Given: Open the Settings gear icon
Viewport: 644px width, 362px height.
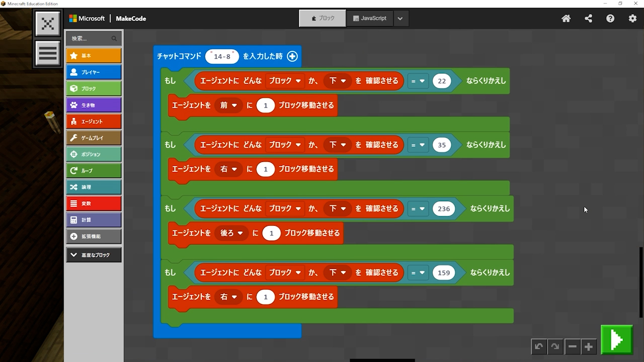Looking at the screenshot, I should (x=632, y=19).
